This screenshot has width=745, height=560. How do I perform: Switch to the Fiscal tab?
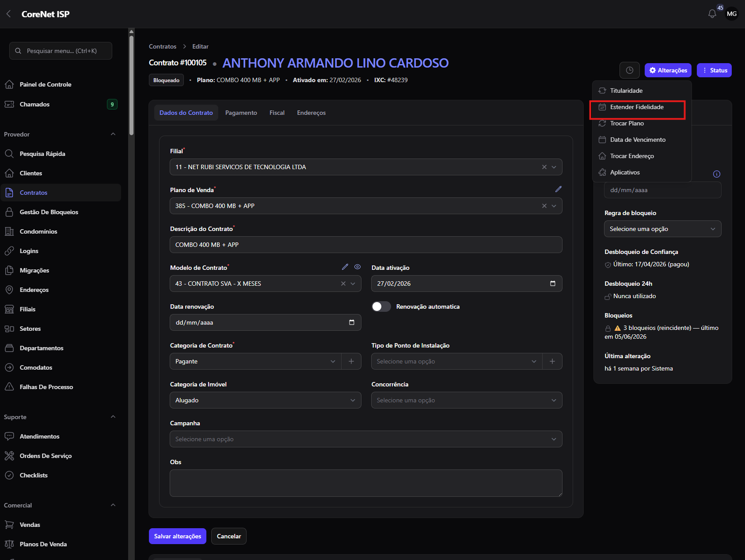click(x=277, y=113)
